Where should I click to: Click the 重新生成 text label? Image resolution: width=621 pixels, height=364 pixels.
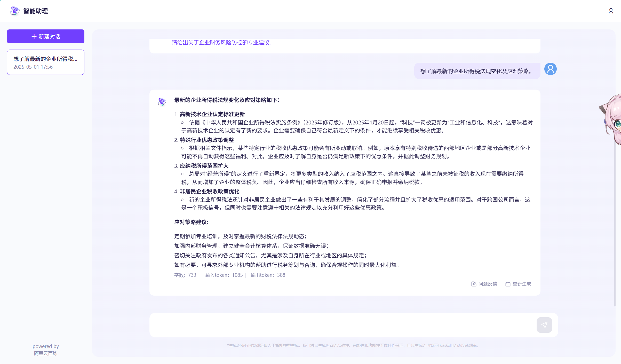coord(522,284)
